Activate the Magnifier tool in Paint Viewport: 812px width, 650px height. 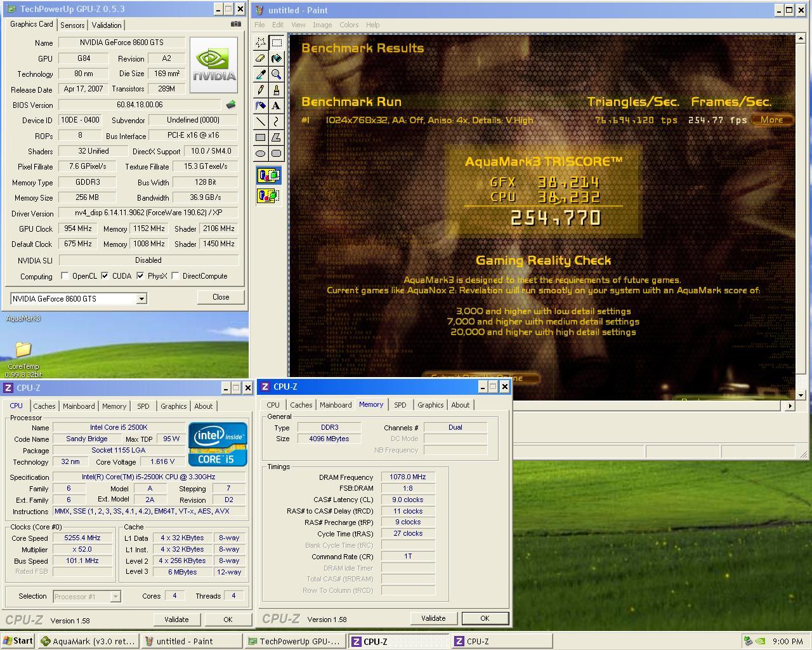277,74
